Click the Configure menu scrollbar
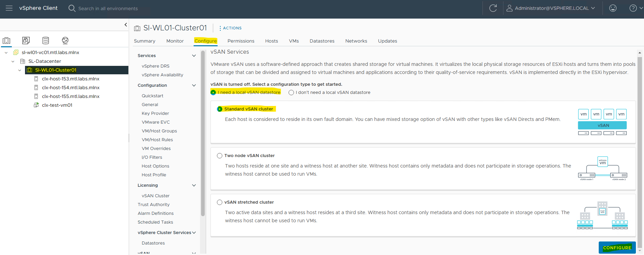 [x=203, y=133]
